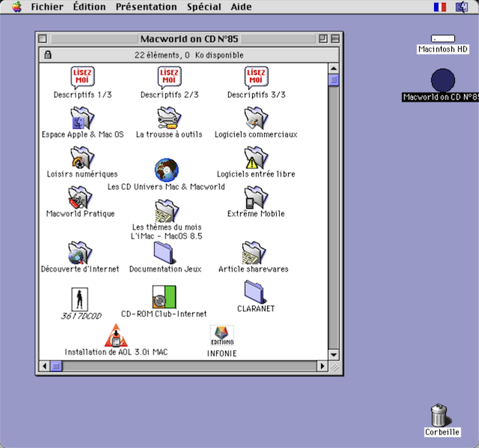Click the horizontal scroll thumb
The width and height of the screenshot is (479, 448).
pyautogui.click(x=56, y=366)
